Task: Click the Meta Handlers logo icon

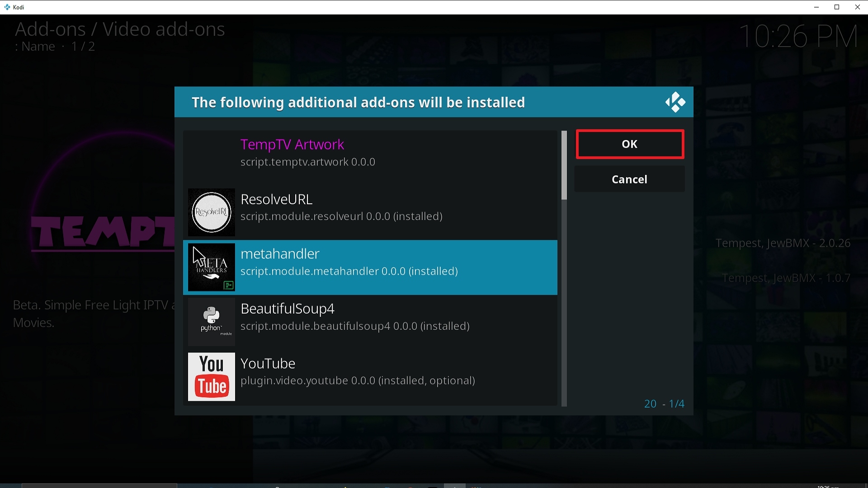Action: (212, 267)
